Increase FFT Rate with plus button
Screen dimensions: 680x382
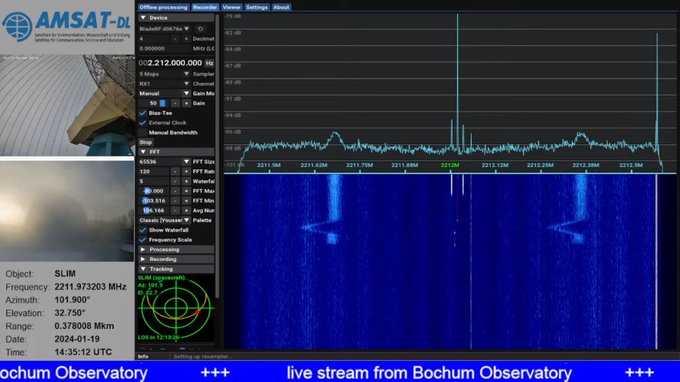coord(186,172)
